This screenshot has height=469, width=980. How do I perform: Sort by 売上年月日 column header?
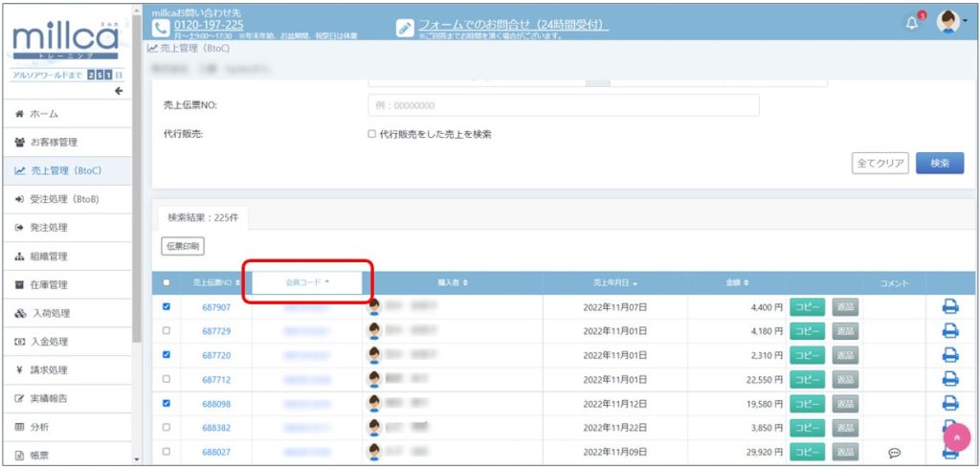click(x=615, y=282)
